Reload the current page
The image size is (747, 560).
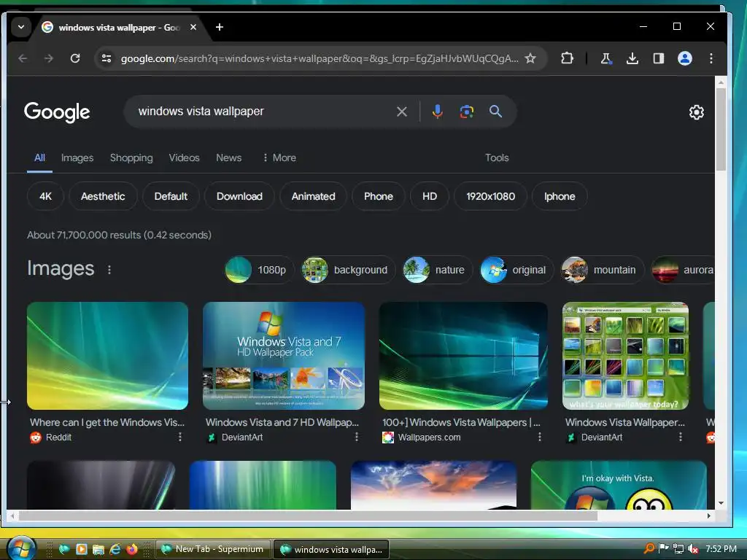pos(75,58)
